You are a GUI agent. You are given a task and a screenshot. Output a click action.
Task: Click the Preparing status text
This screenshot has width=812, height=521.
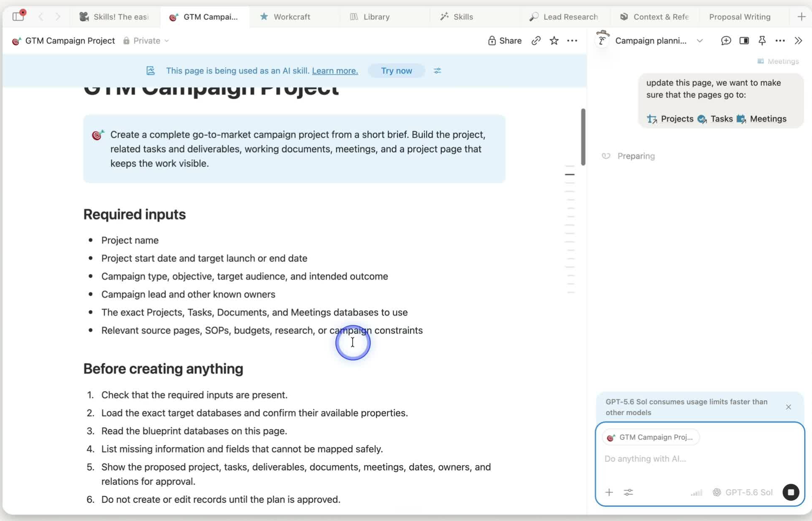pos(636,156)
